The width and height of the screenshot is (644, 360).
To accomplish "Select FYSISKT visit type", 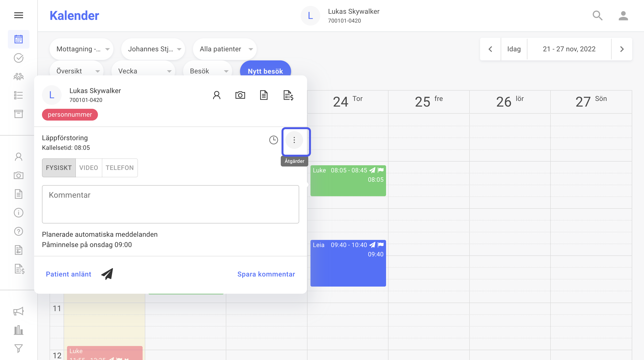I will click(59, 168).
